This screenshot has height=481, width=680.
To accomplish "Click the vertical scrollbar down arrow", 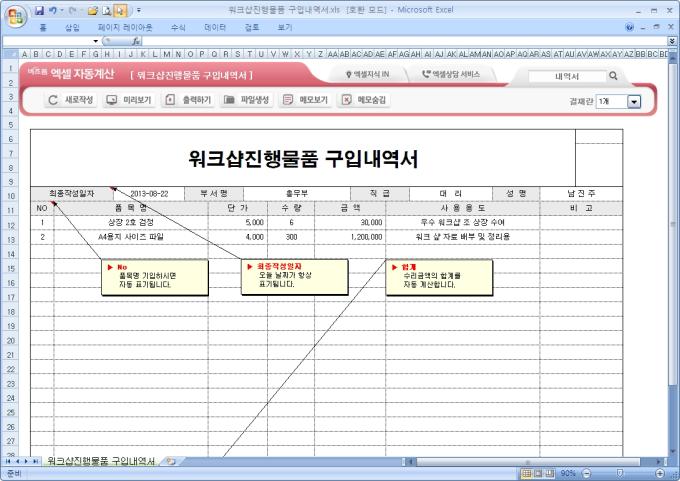I will coord(673,452).
